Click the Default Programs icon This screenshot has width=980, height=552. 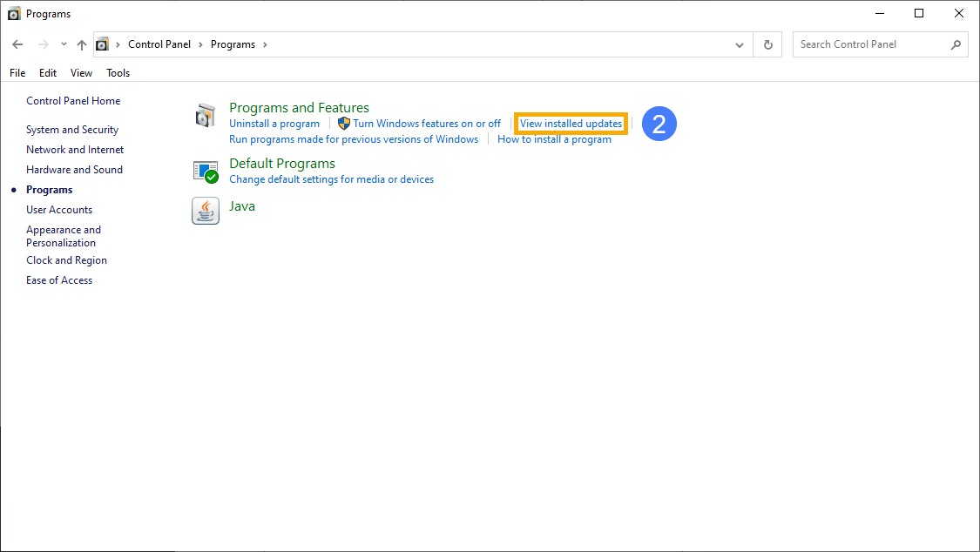(205, 172)
